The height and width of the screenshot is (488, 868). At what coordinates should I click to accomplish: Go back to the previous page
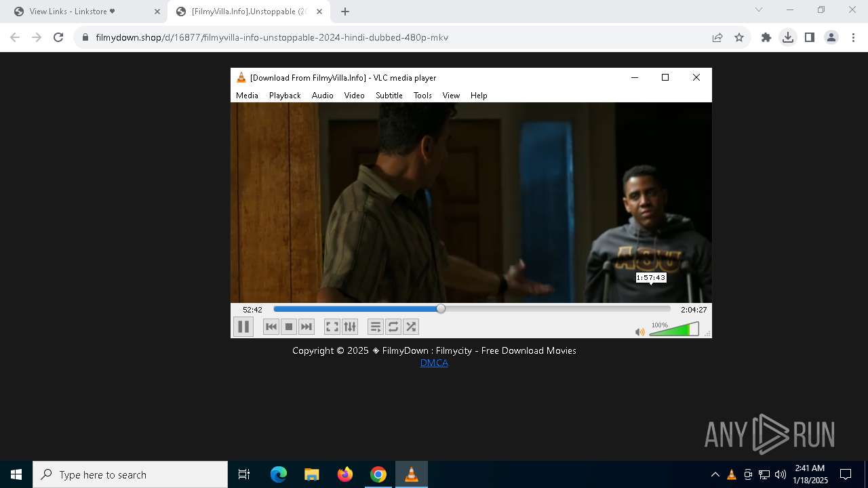pyautogui.click(x=15, y=37)
